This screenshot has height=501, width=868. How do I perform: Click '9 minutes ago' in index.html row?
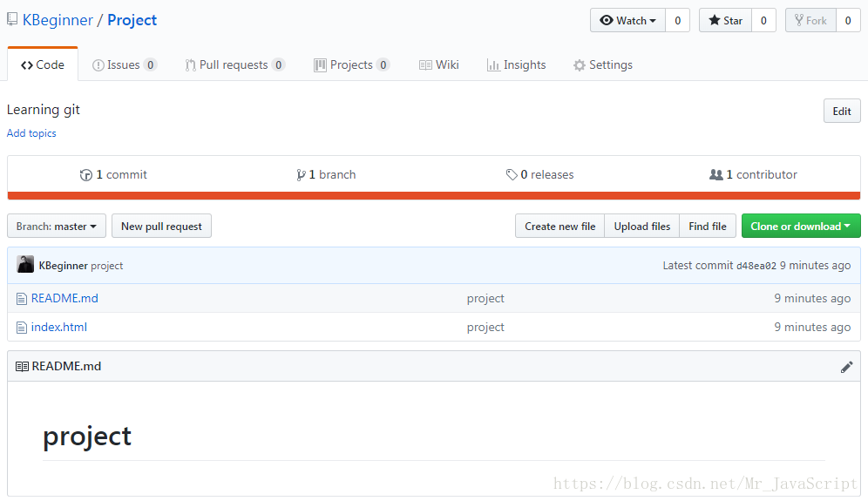(812, 327)
